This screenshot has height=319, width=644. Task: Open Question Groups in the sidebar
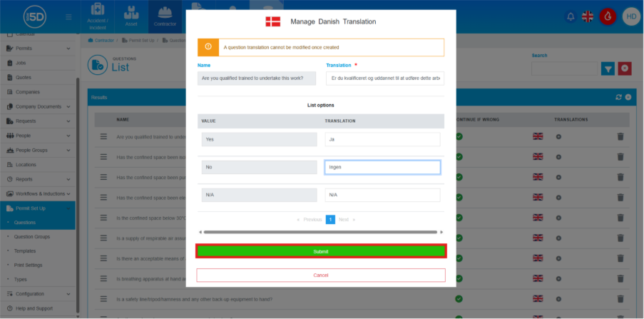coord(32,236)
